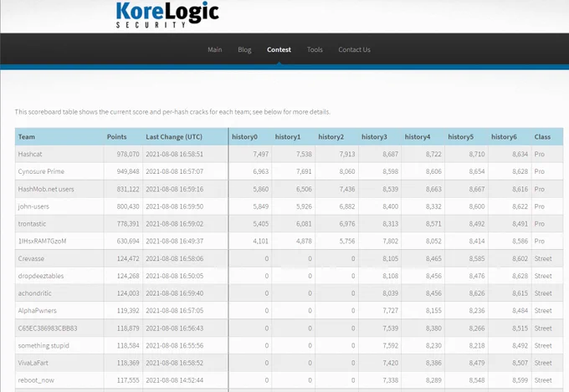The image size is (569, 392).
Task: Select the john-users team name
Action: 33,206
